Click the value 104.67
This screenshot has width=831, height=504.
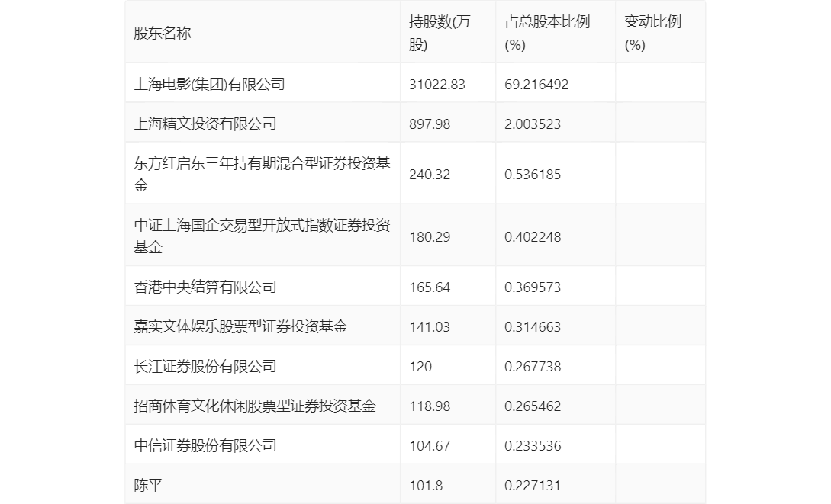point(430,446)
